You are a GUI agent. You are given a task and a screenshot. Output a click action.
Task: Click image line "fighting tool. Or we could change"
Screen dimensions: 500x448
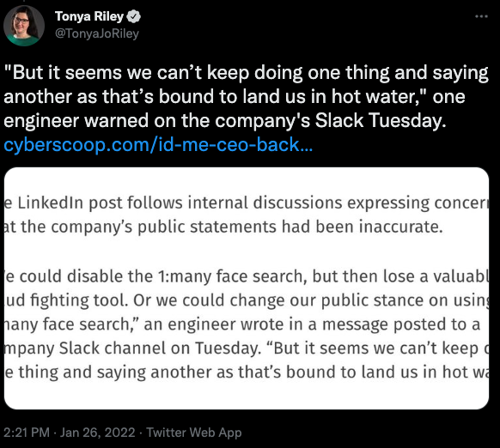(x=247, y=300)
